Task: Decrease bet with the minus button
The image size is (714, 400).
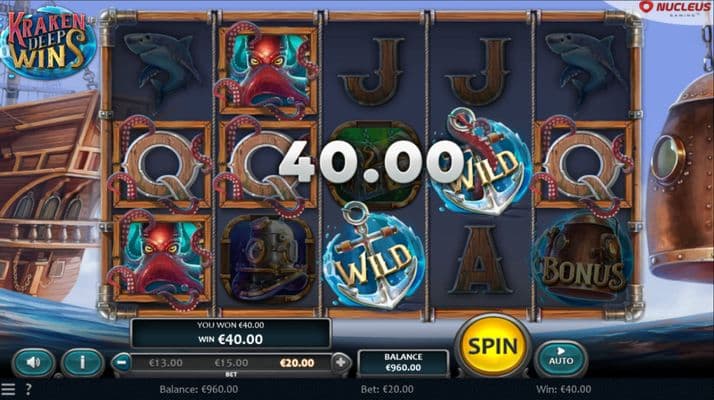Action: pos(122,363)
